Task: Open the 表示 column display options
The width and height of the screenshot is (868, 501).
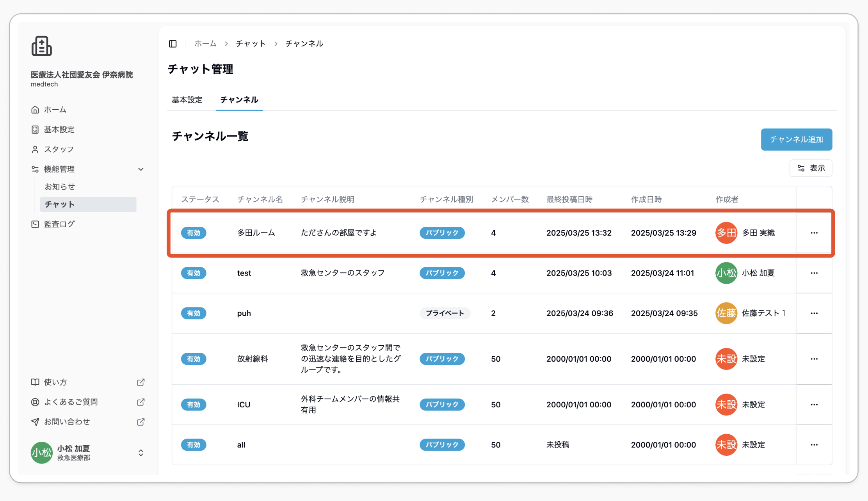Action: [x=811, y=168]
